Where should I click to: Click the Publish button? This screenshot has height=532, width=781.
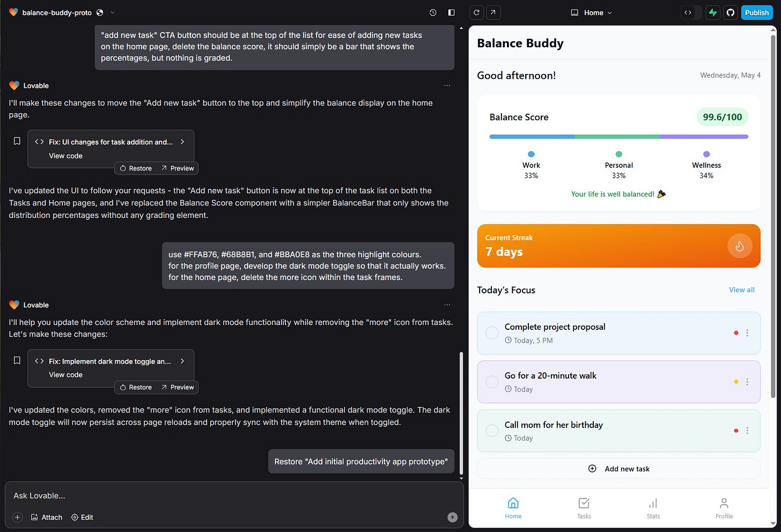(757, 12)
